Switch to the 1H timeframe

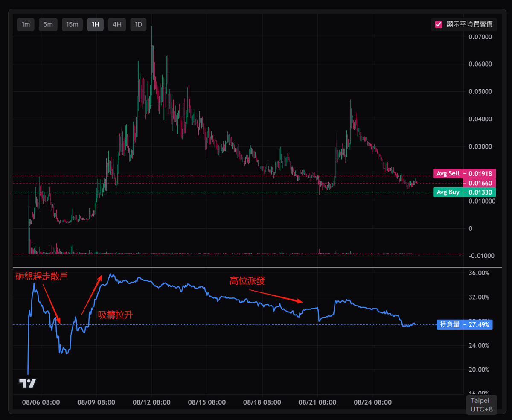(x=95, y=24)
